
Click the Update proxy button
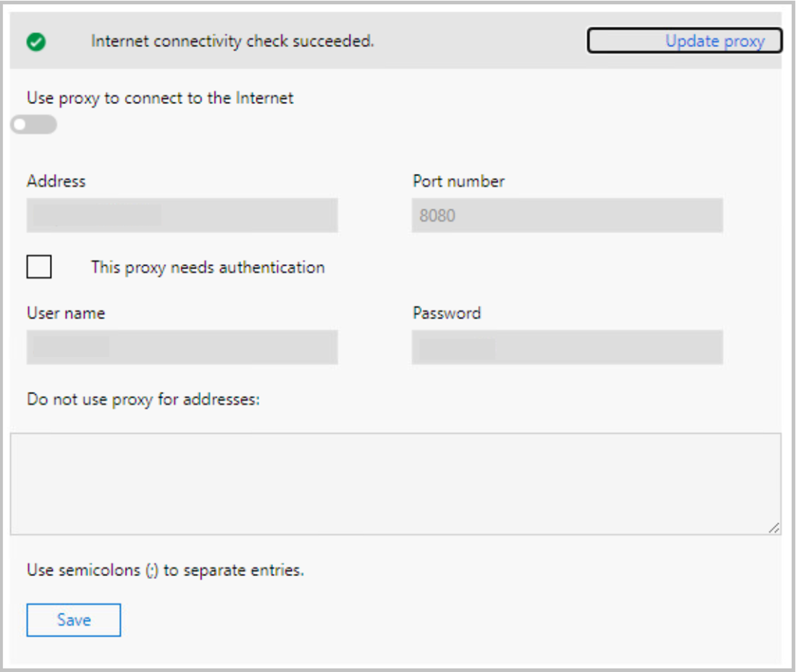coord(684,40)
